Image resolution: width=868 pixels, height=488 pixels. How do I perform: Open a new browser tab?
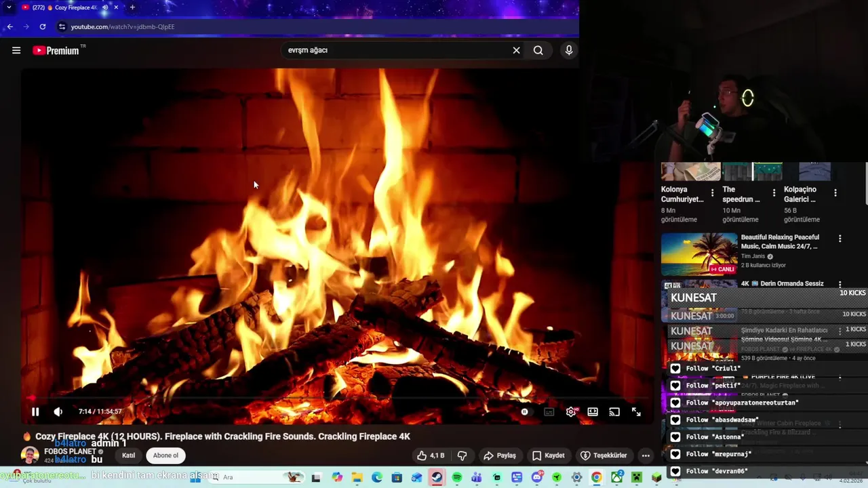coord(132,7)
